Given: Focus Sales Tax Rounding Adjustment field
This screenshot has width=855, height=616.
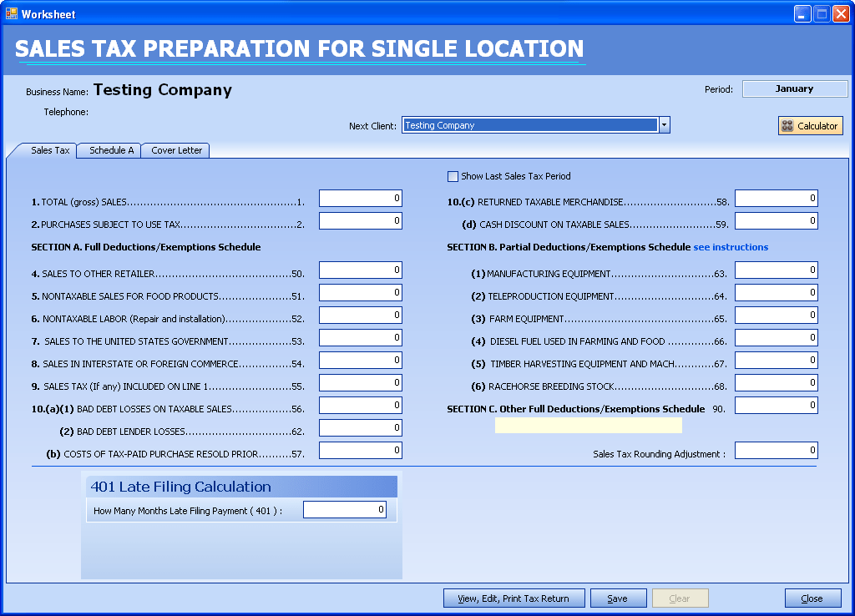Looking at the screenshot, I should (777, 450).
